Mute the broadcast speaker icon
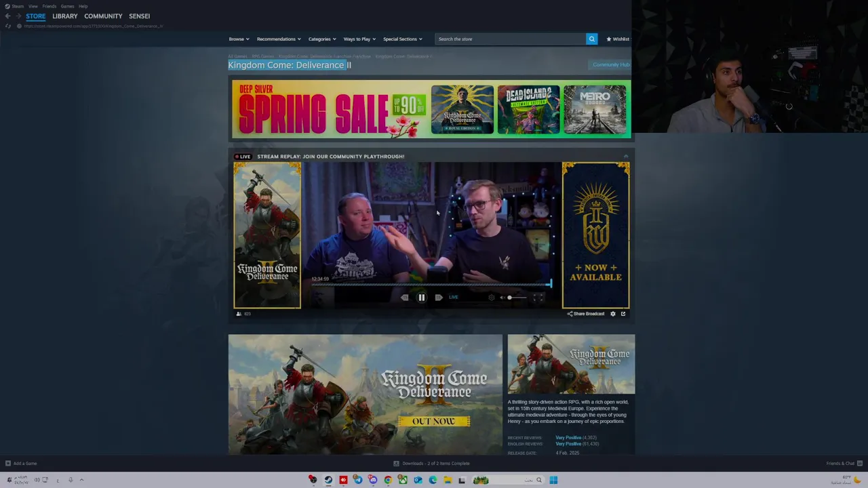The width and height of the screenshot is (868, 488). pos(502,297)
